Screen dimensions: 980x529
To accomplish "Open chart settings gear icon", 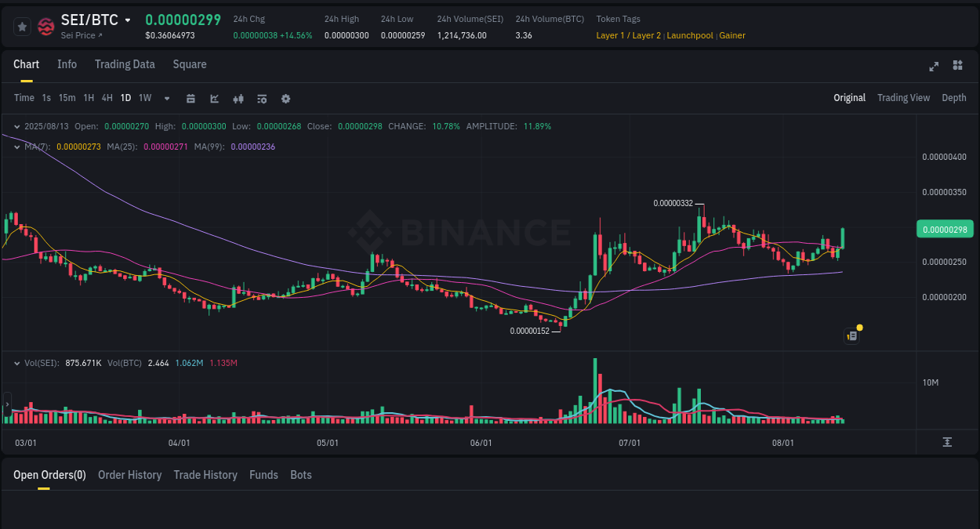I will tap(285, 99).
